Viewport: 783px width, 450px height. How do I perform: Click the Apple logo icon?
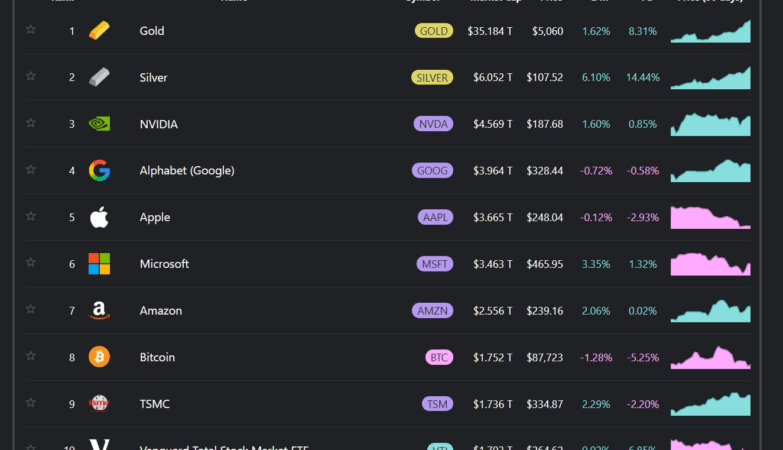tap(99, 217)
